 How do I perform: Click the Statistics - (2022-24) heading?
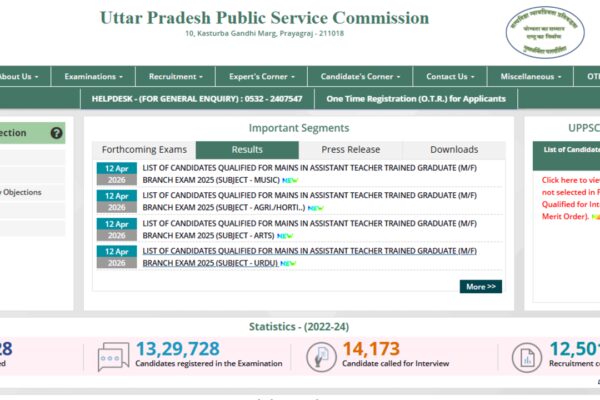pos(299,327)
